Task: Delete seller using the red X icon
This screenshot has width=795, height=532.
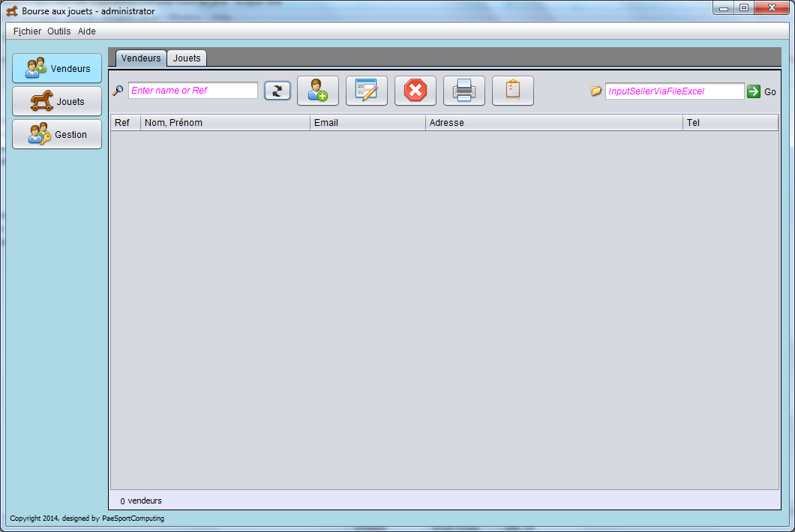Action: [415, 91]
